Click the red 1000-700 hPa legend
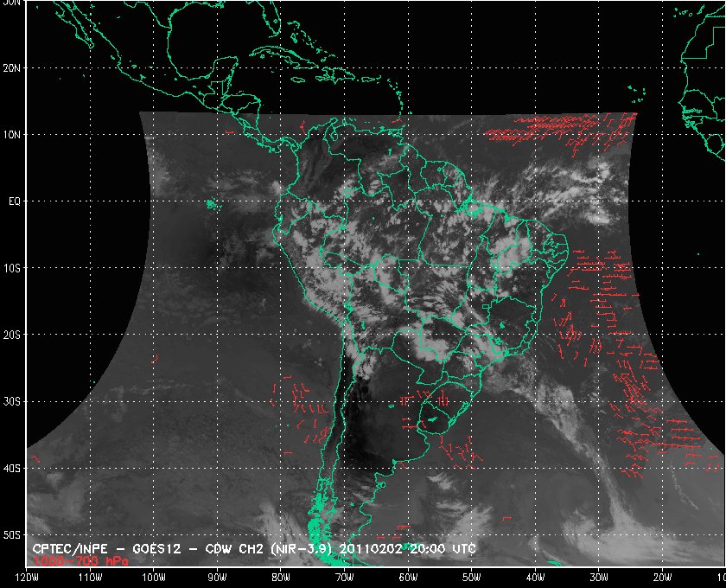 [80, 560]
